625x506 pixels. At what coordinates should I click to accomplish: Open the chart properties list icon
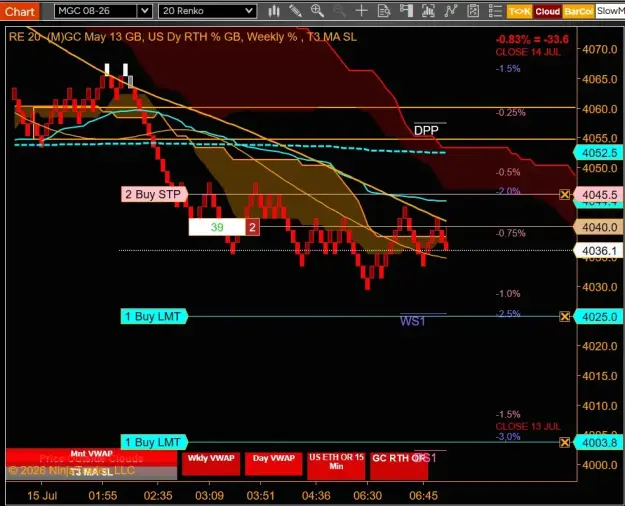(x=495, y=11)
